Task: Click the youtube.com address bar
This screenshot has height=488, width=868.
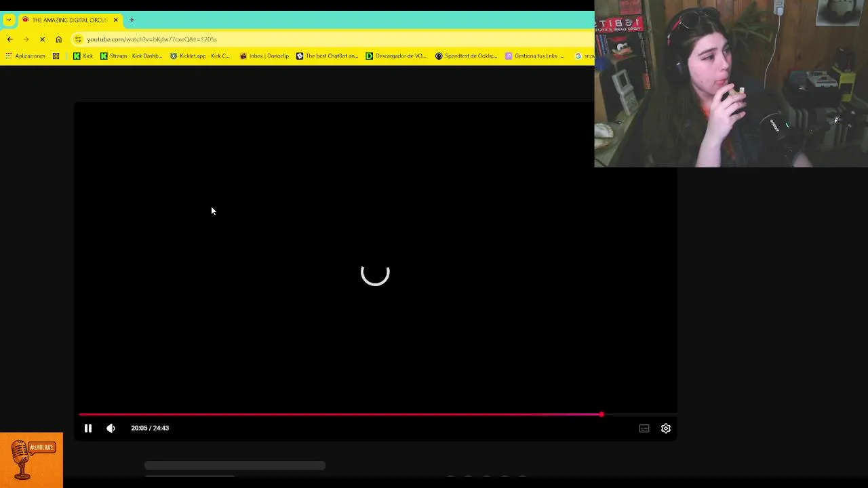Action: coord(332,39)
